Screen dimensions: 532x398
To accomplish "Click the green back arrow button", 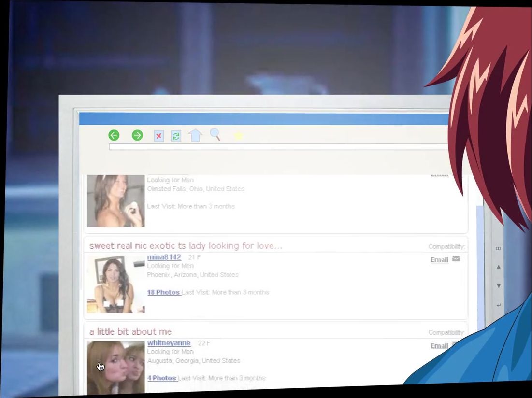I will tap(114, 135).
